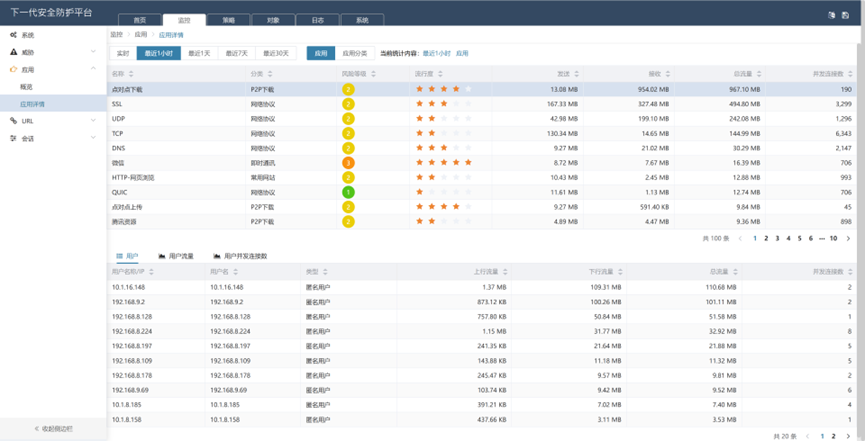Switch to the 用户并发连接数 chart tab
865x441 pixels.
point(241,257)
